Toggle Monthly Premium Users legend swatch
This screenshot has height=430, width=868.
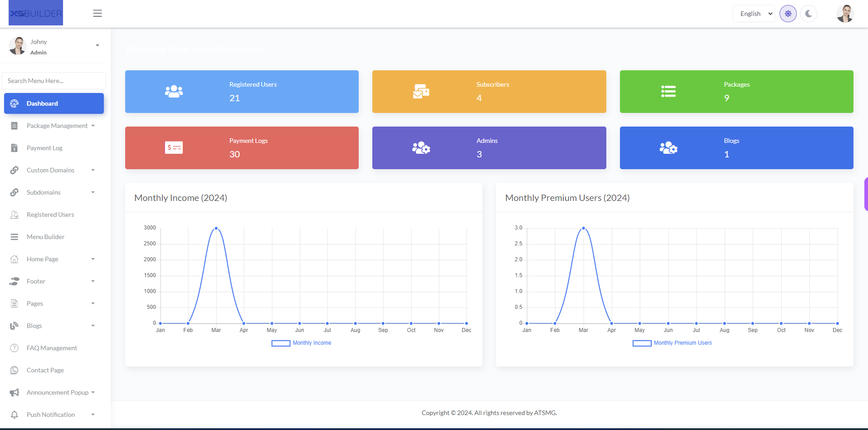pyautogui.click(x=642, y=343)
